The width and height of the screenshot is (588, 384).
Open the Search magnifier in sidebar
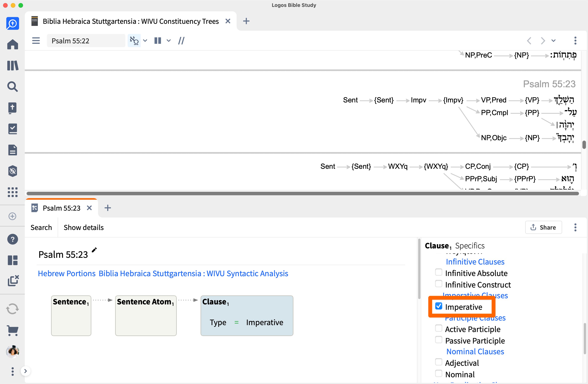click(13, 87)
